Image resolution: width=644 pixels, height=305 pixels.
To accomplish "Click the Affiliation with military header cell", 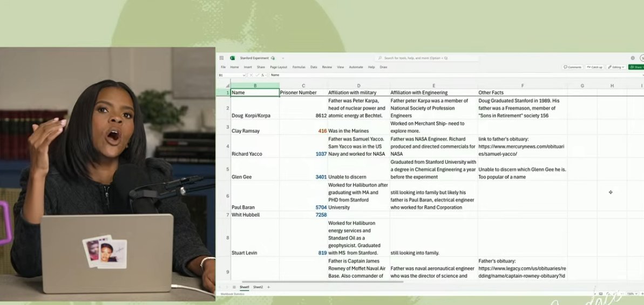I will pos(358,92).
